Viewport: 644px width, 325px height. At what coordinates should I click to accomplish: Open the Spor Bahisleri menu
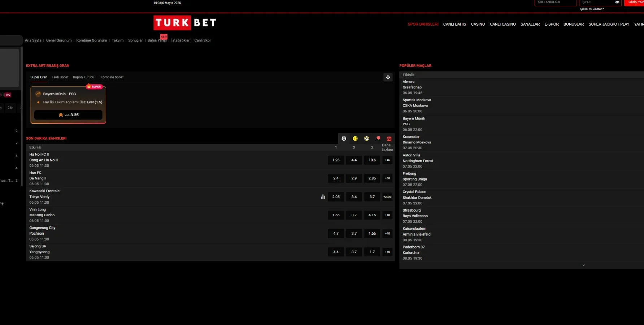[x=423, y=24]
